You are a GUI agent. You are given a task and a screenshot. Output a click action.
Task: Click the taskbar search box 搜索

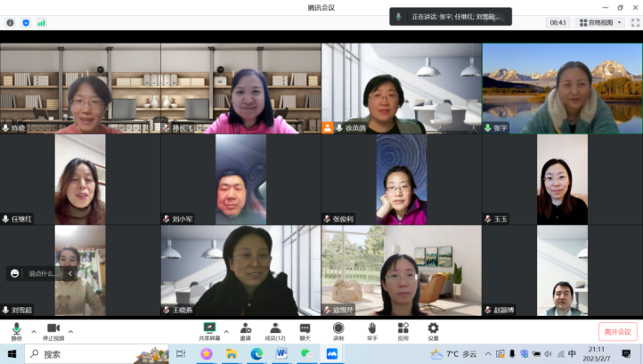(x=96, y=353)
